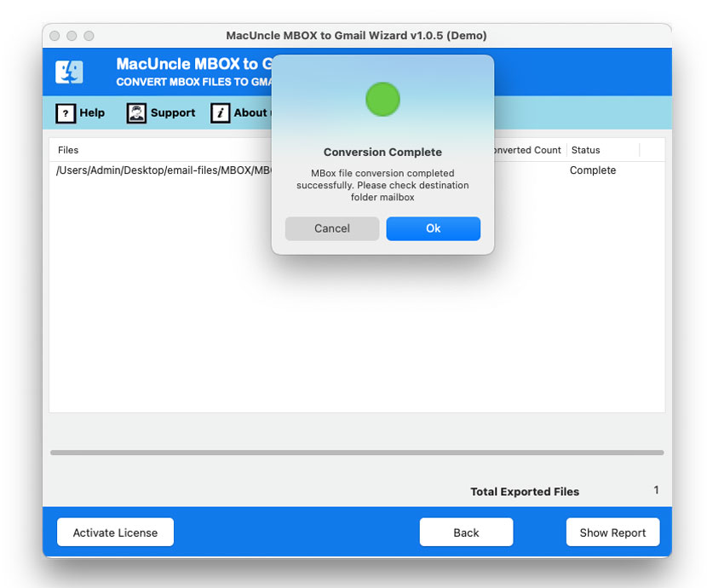Click the Total Exported Files label

pyautogui.click(x=525, y=492)
